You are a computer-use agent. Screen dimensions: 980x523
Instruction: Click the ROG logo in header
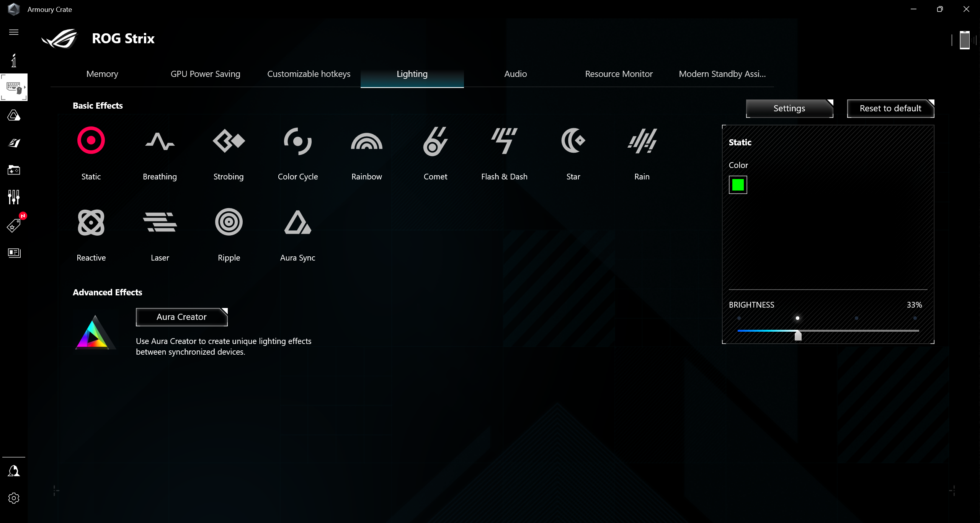(60, 39)
